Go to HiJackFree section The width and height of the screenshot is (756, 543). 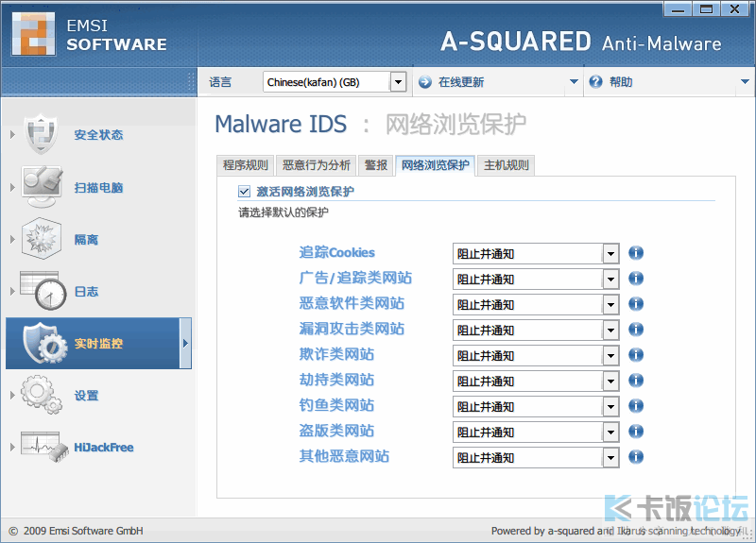[x=104, y=447]
